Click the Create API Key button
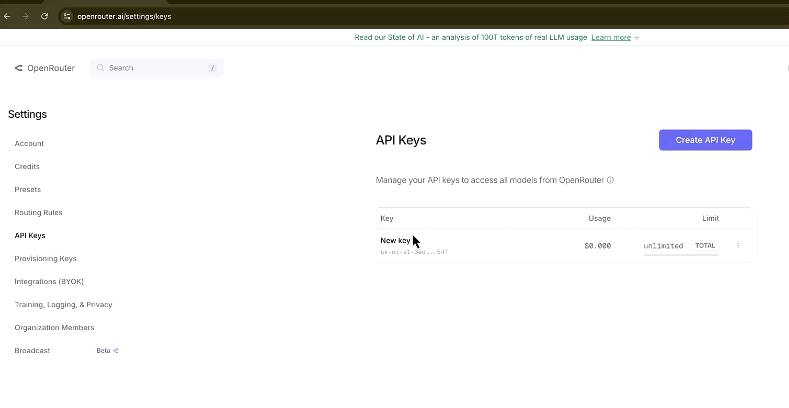Image resolution: width=789 pixels, height=408 pixels. (x=705, y=140)
